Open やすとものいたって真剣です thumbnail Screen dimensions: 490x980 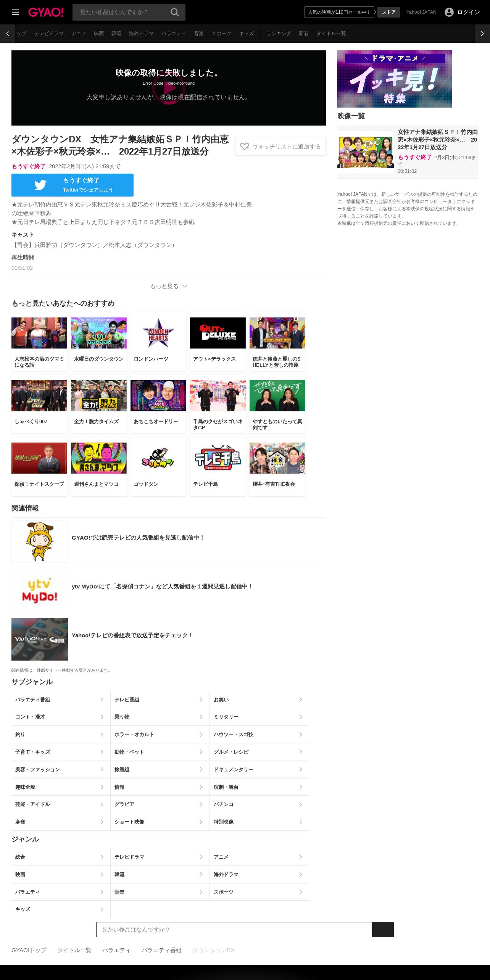(277, 395)
